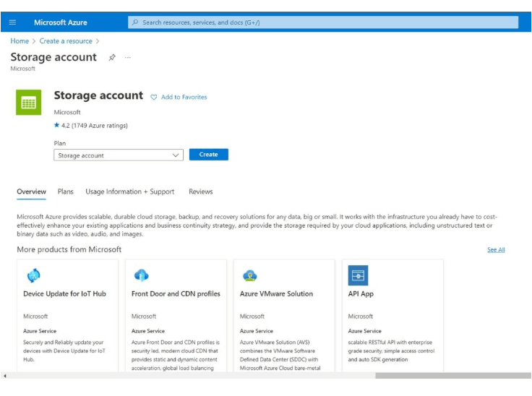Click Microsoft publisher under Azure VMware Solution
Screen dimensions: 532x396
252,317
